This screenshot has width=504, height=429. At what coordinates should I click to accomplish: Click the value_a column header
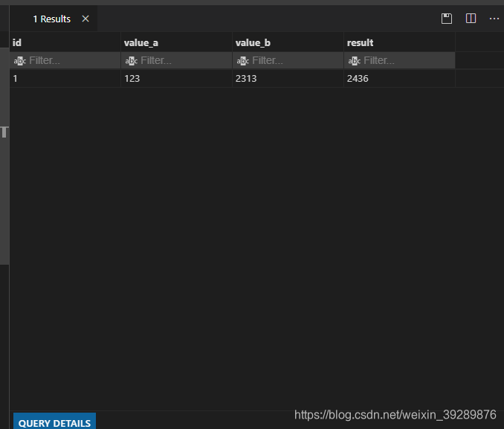pos(176,42)
